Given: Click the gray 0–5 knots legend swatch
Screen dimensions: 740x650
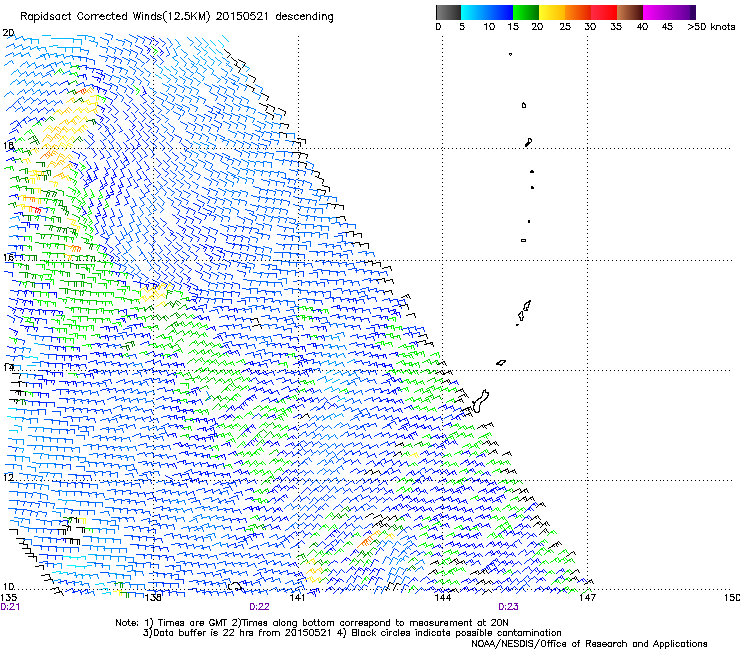Looking at the screenshot, I should pyautogui.click(x=448, y=12).
